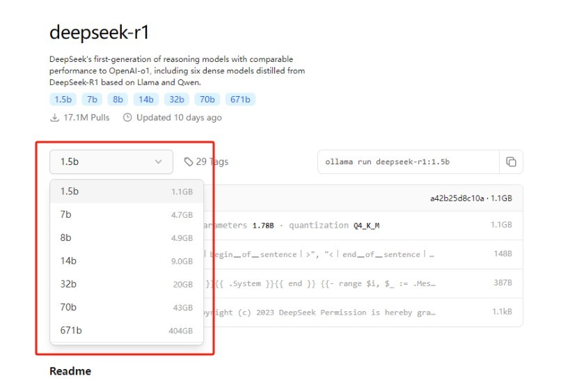Open the license file row showing 1.1kB
561x392 pixels.
pyautogui.click(x=362, y=313)
